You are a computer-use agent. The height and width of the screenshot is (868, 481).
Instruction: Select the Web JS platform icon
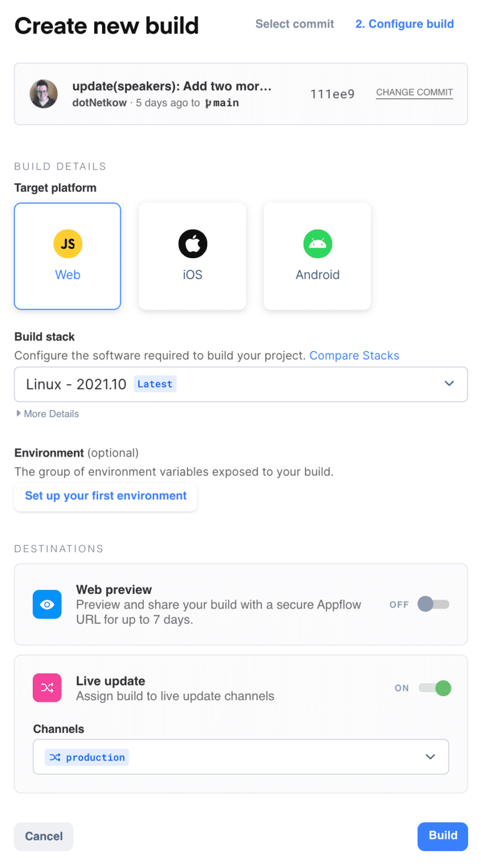tap(67, 244)
